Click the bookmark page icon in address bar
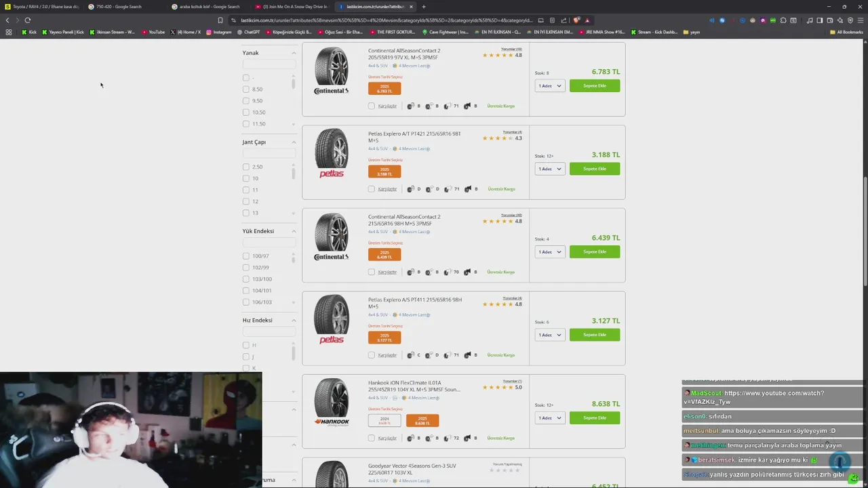Image resolution: width=868 pixels, height=488 pixels. click(x=220, y=20)
